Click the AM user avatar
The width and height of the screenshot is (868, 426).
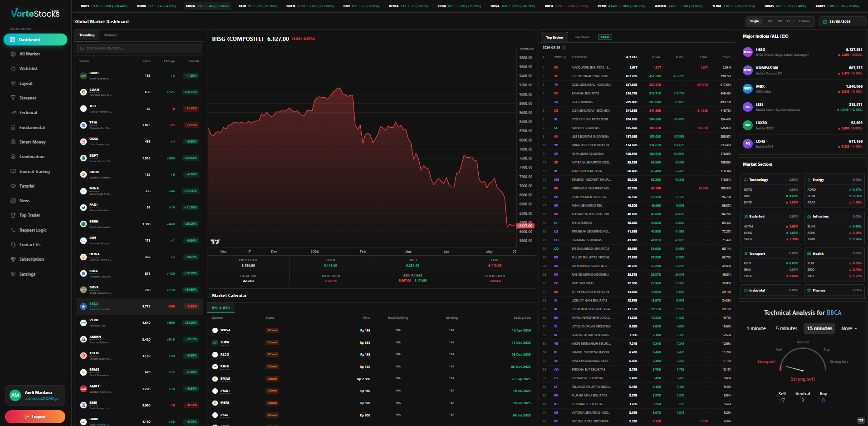coord(15,395)
